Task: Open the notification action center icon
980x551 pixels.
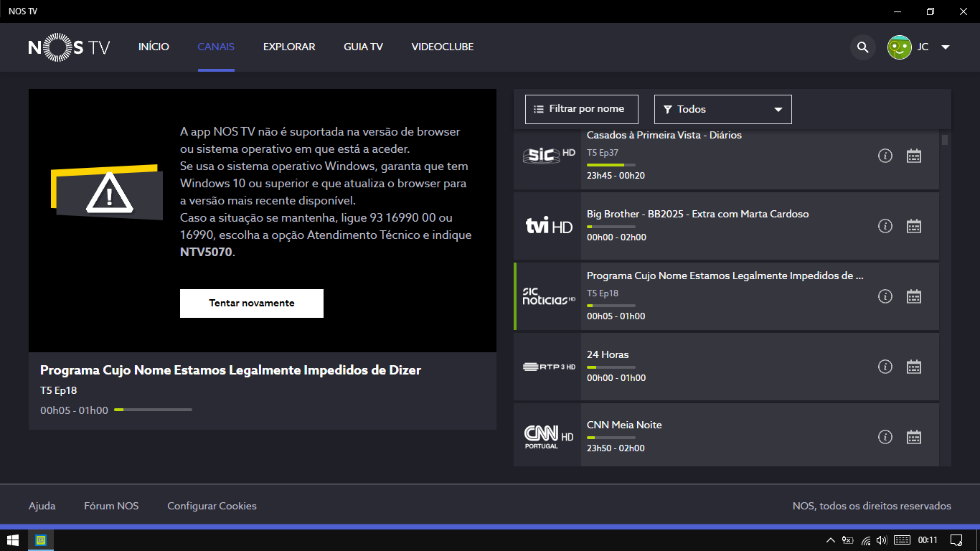Action: click(x=956, y=540)
